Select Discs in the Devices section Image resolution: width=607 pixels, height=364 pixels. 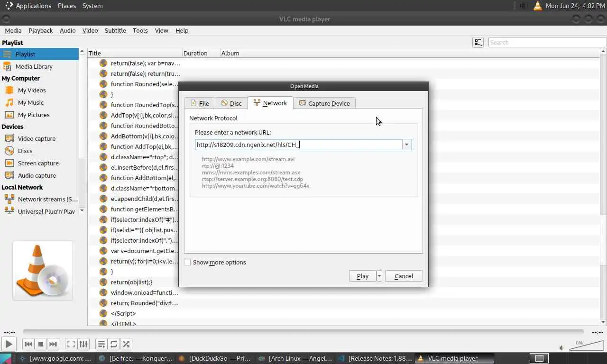coord(39,151)
